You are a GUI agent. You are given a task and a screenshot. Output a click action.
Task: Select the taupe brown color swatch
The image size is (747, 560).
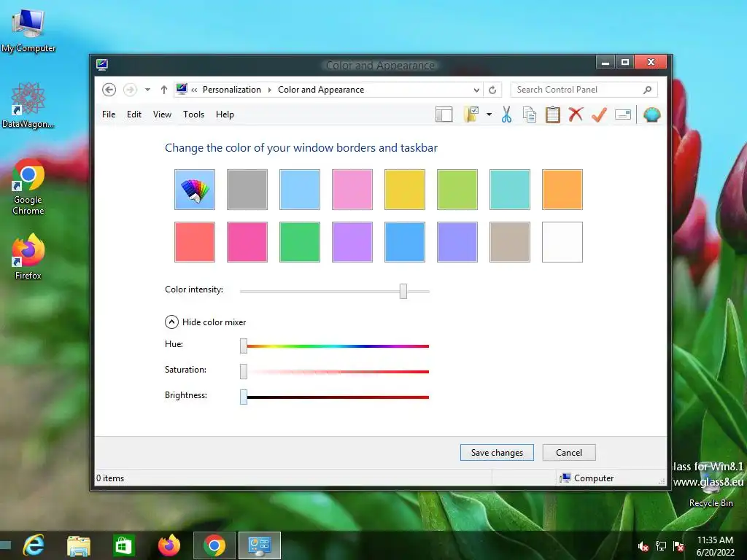(x=510, y=242)
